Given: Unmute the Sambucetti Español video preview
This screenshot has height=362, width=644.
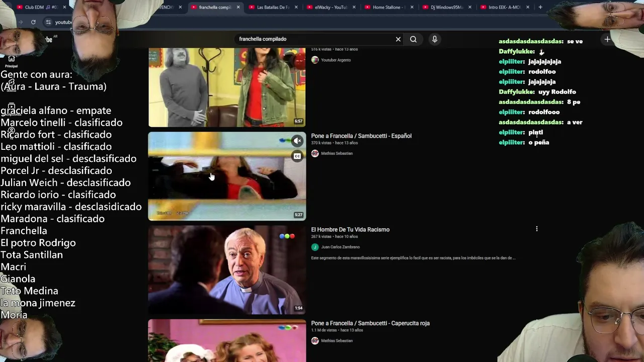Looking at the screenshot, I should tap(297, 141).
